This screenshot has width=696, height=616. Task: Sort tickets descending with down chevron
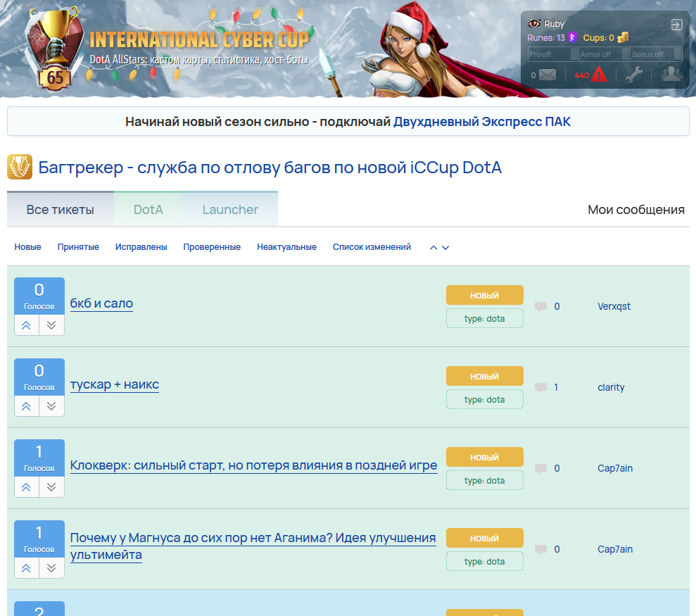(445, 247)
